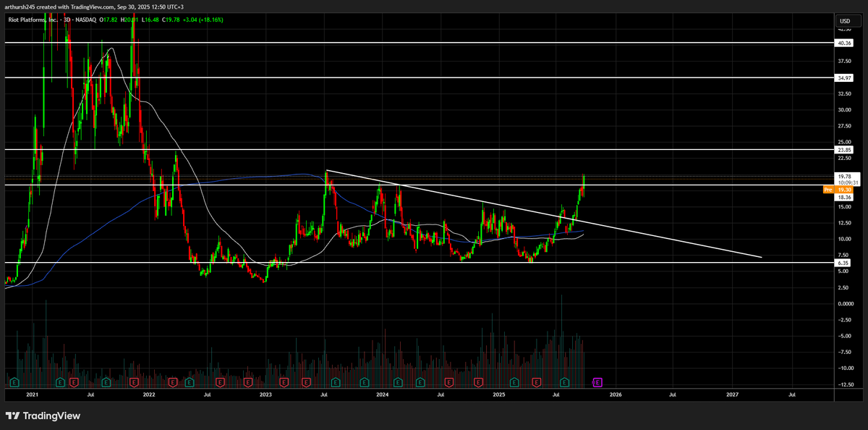Click the -10.00 price axis tick
The width and height of the screenshot is (868, 430).
point(844,368)
